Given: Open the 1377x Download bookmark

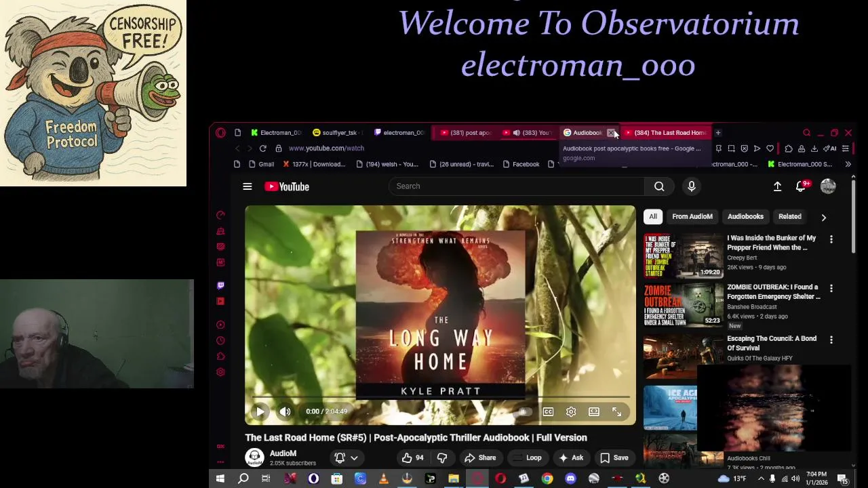Looking at the screenshot, I should click(314, 164).
